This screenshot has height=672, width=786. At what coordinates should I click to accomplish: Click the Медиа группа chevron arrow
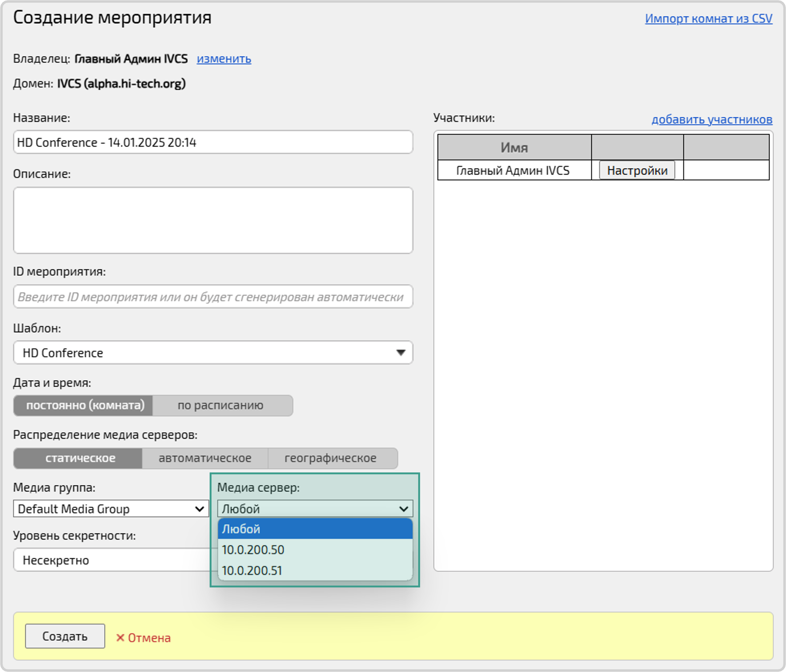coord(200,509)
